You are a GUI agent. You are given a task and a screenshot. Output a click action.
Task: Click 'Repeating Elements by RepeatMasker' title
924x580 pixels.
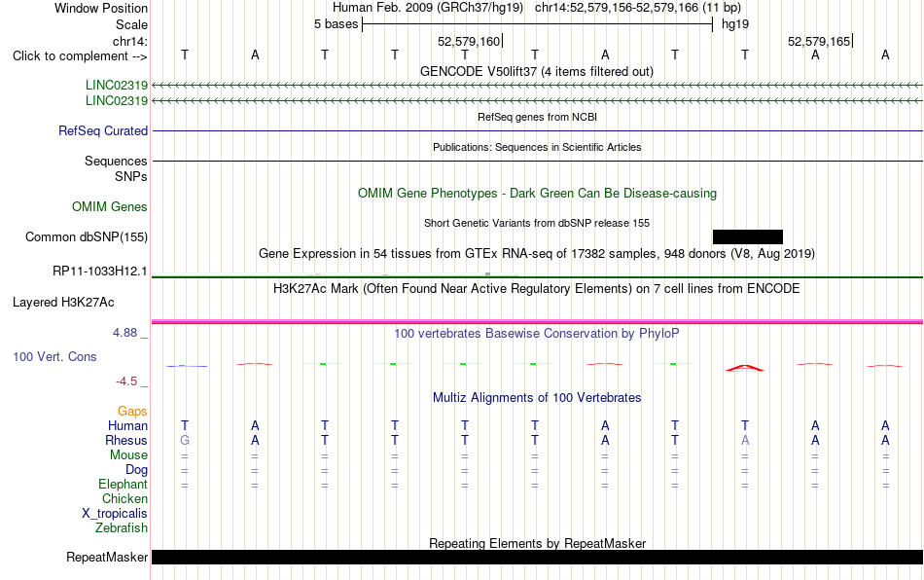pyautogui.click(x=537, y=543)
